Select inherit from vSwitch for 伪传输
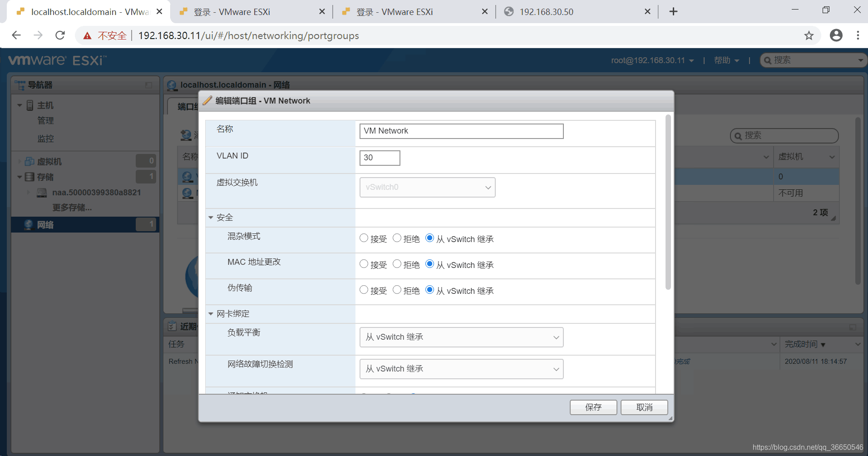 click(x=429, y=290)
